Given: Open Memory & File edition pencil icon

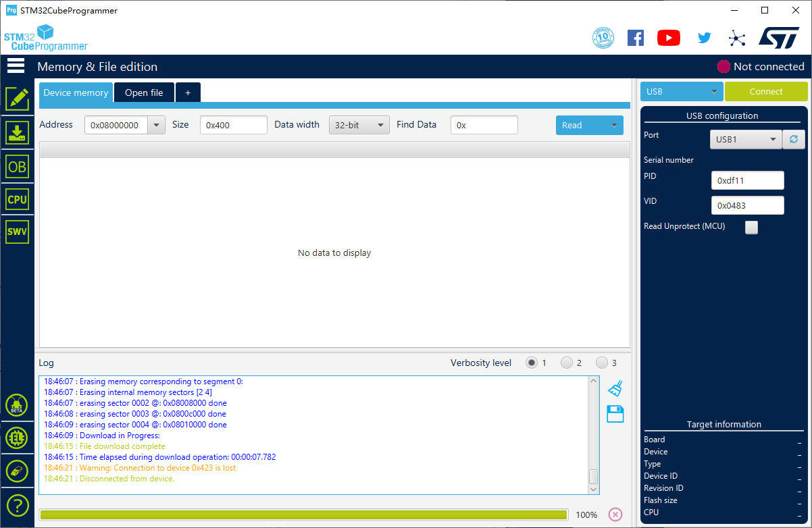Looking at the screenshot, I should pos(17,99).
